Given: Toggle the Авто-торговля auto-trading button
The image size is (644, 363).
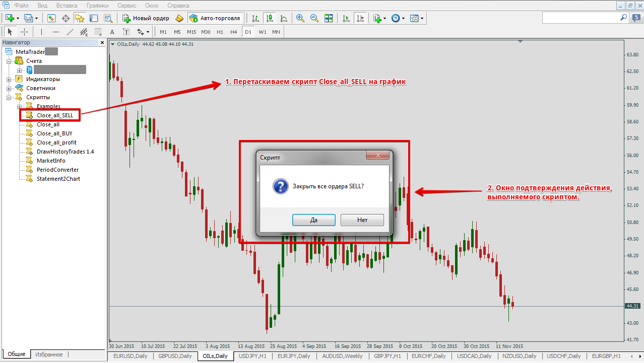Looking at the screenshot, I should 215,18.
